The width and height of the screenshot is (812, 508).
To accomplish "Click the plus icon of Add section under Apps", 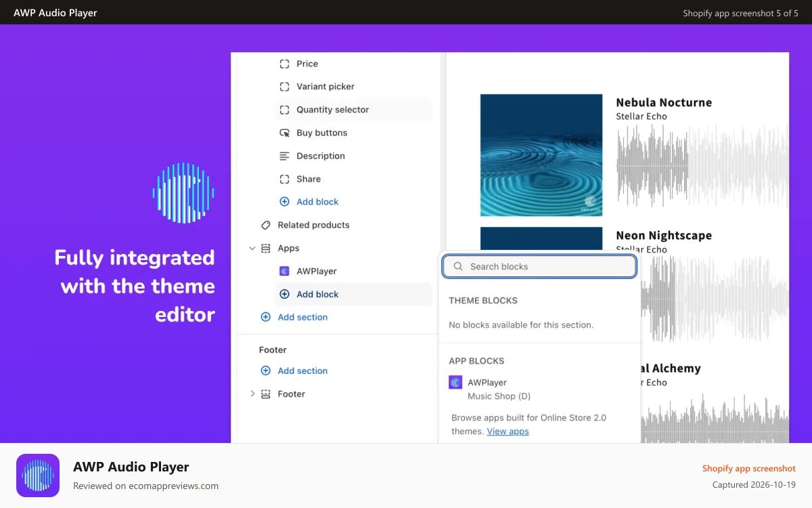I will [x=265, y=317].
